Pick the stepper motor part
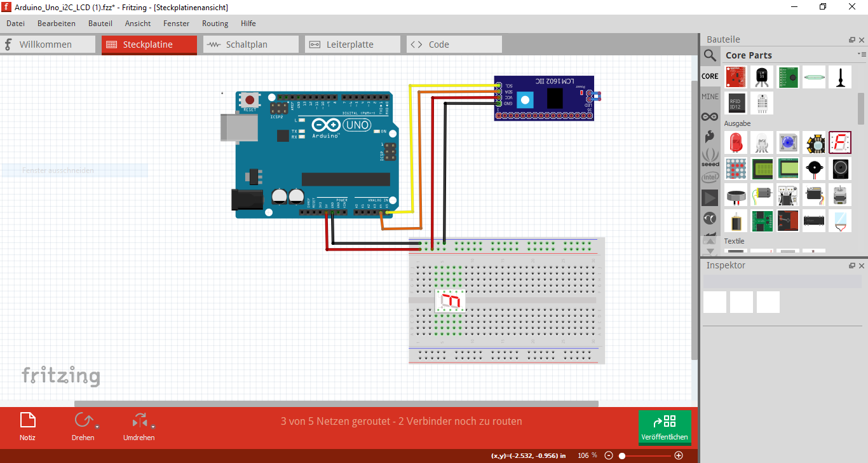 [839, 195]
